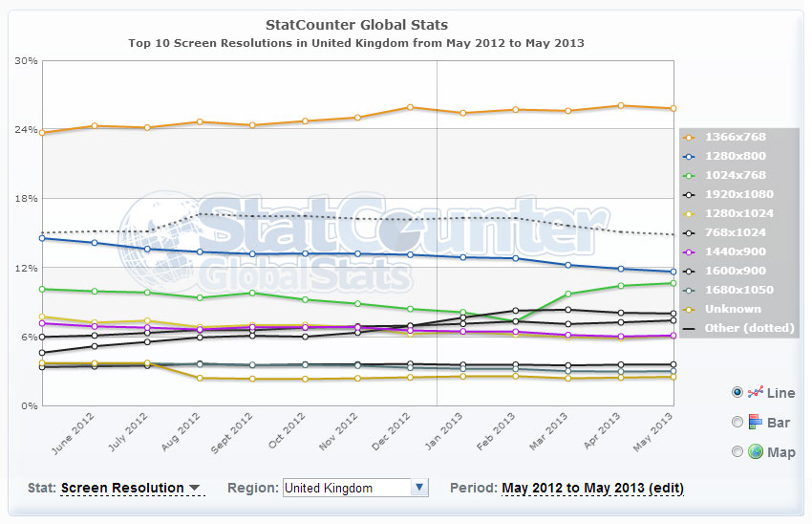Select the Bar radio button
The image size is (812, 524).
pos(737,422)
